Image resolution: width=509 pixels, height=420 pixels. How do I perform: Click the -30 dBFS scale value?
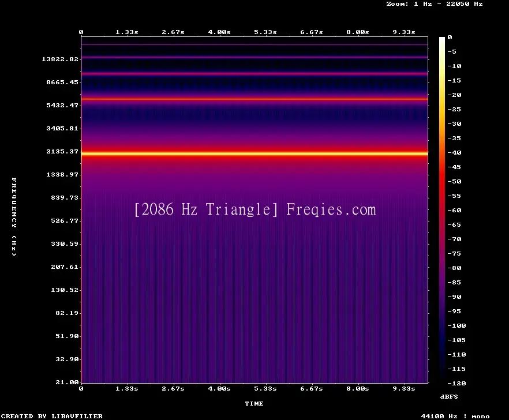[x=454, y=123]
